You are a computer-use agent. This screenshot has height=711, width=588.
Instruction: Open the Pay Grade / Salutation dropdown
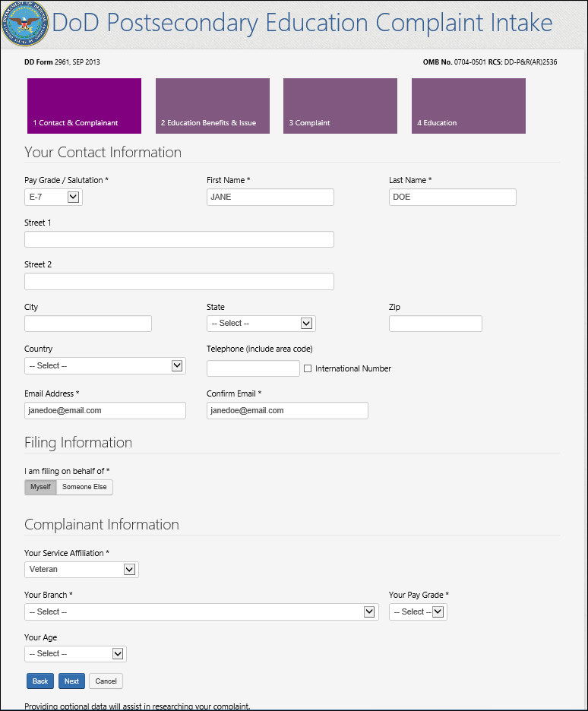[x=53, y=197]
